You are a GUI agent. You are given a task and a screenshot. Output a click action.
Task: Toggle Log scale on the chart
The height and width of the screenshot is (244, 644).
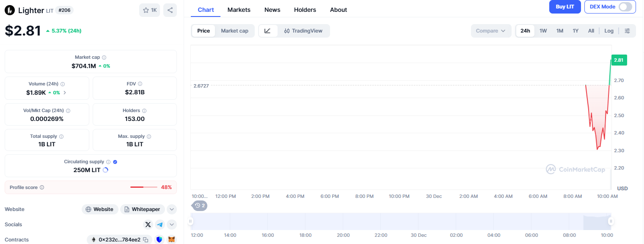coord(609,31)
